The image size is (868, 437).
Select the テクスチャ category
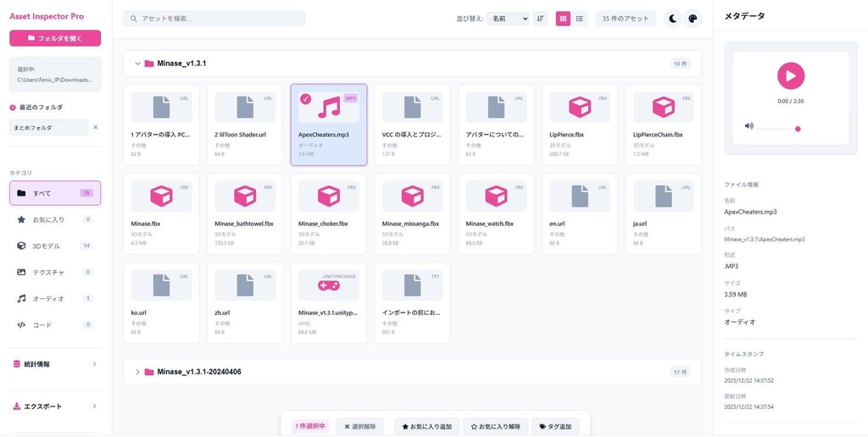coord(55,272)
